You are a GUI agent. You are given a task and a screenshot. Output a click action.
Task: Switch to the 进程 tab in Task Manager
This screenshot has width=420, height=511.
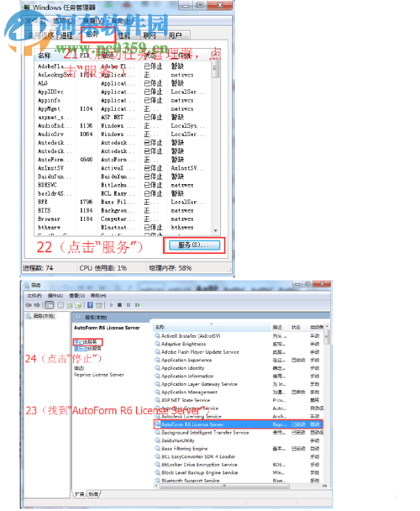[66, 35]
